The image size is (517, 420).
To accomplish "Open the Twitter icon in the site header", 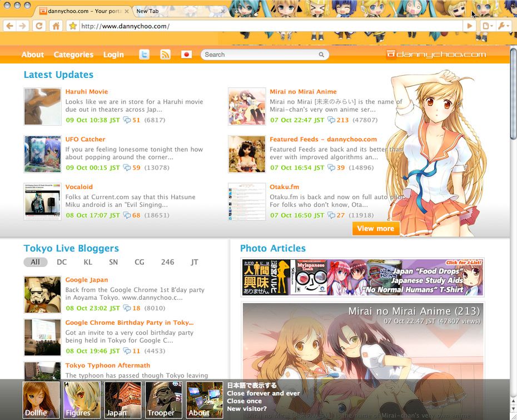I will pos(144,55).
